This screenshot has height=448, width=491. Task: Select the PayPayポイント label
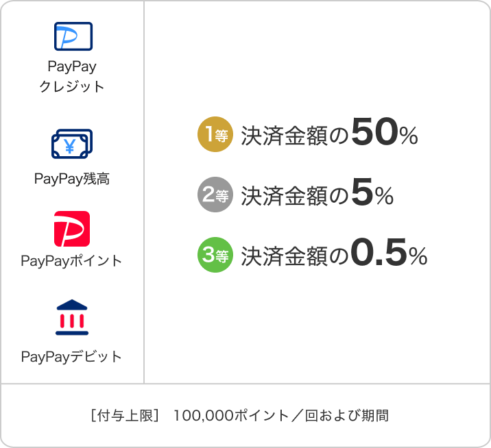pos(72,261)
